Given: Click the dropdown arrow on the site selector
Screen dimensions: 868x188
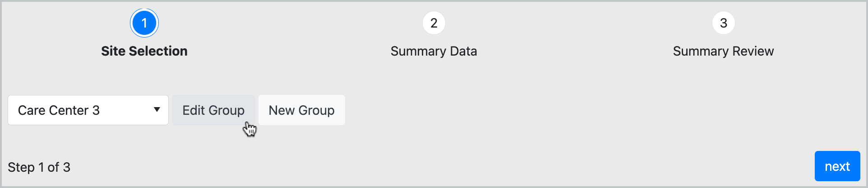Looking at the screenshot, I should coord(157,110).
